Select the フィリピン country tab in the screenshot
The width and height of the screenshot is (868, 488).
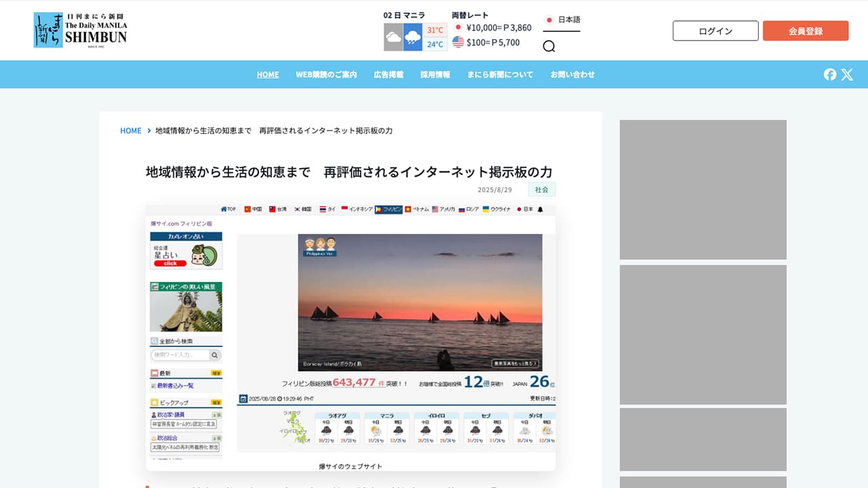pos(389,209)
